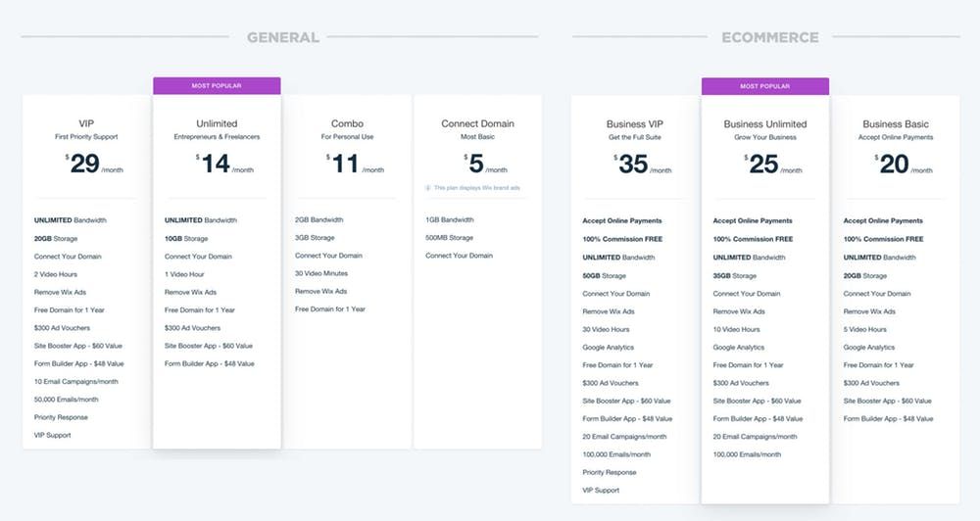Click the $14 per month price
Image resolution: width=980 pixels, height=521 pixels.
[224, 164]
